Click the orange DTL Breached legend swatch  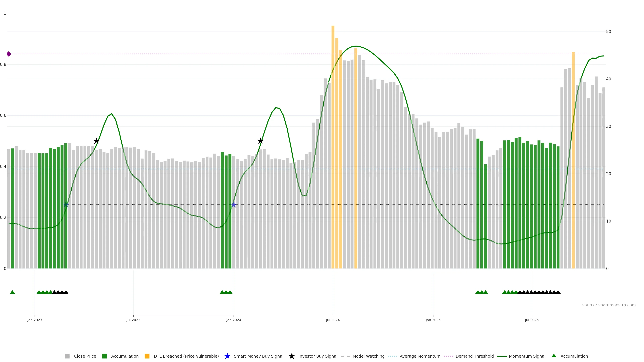tap(147, 356)
